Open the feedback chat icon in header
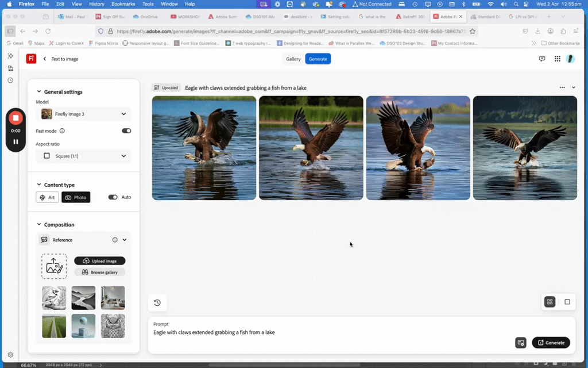 [542, 59]
